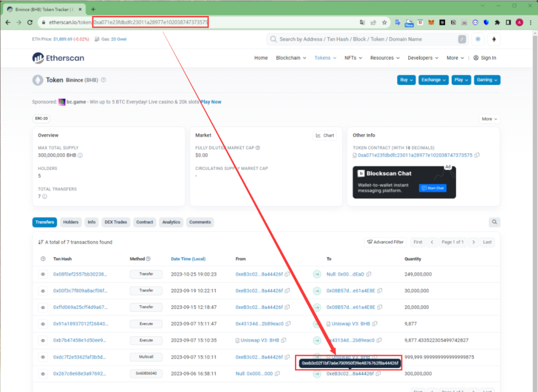
Task: Toggle the Date Time (Local) format
Action: (x=188, y=259)
